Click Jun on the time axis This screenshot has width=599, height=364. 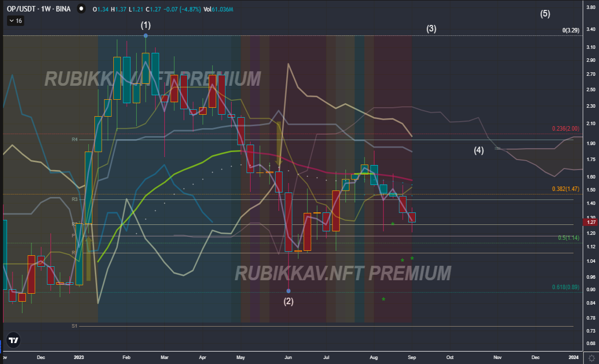pos(288,358)
